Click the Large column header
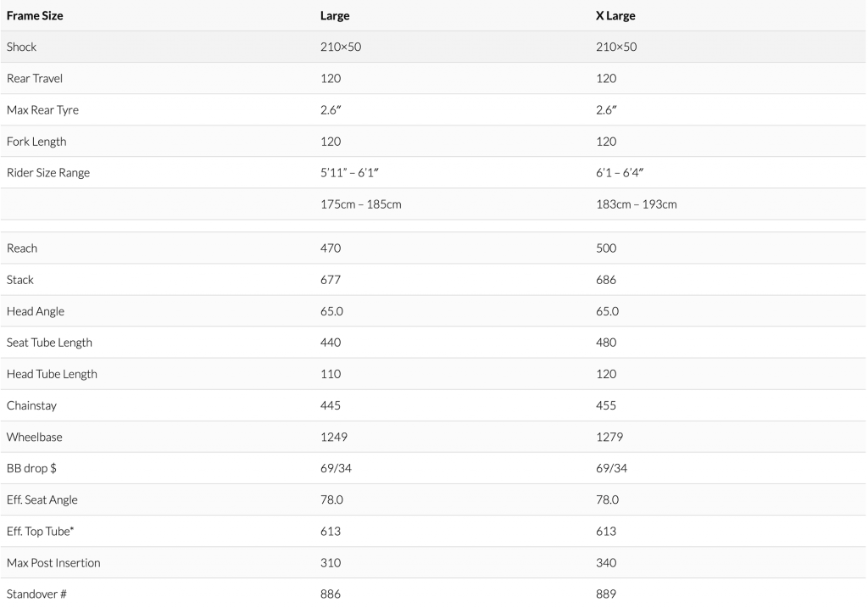The width and height of the screenshot is (868, 608). click(x=335, y=15)
